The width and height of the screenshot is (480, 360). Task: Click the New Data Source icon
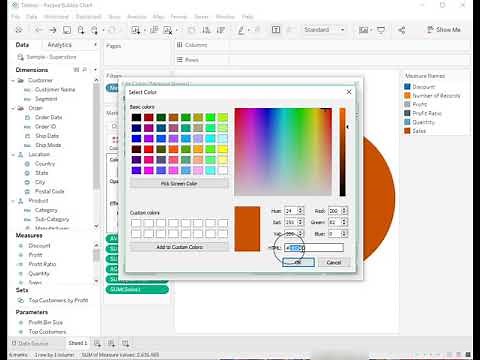pyautogui.click(x=81, y=30)
